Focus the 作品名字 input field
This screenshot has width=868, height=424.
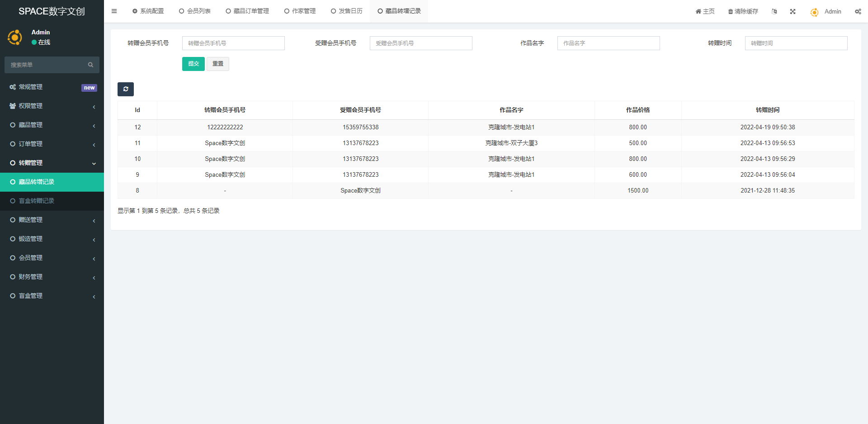pos(608,43)
